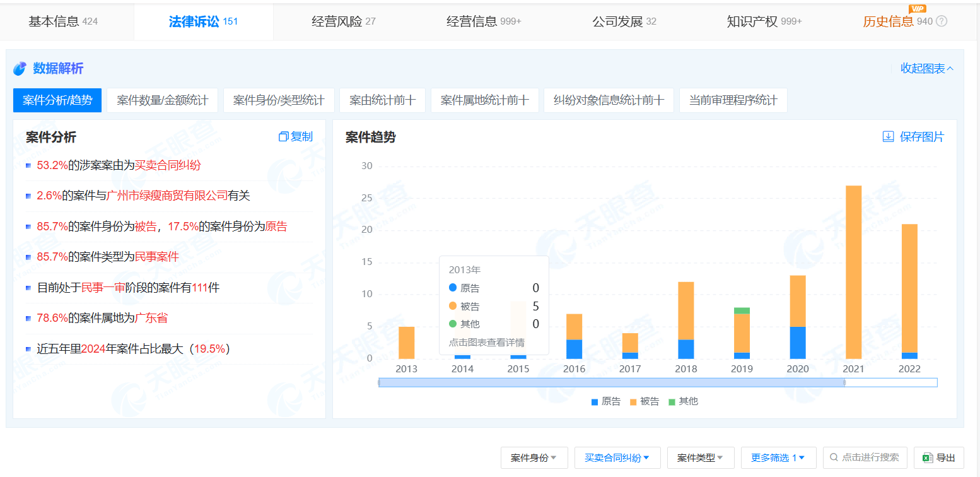Click the 民事案件 type link
Image resolution: width=980 pixels, height=477 pixels.
click(x=157, y=257)
